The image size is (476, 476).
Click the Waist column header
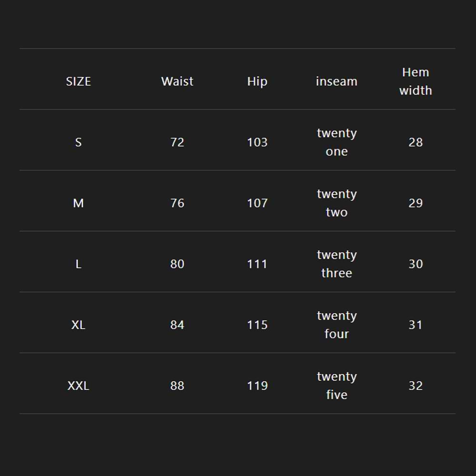coord(177,81)
